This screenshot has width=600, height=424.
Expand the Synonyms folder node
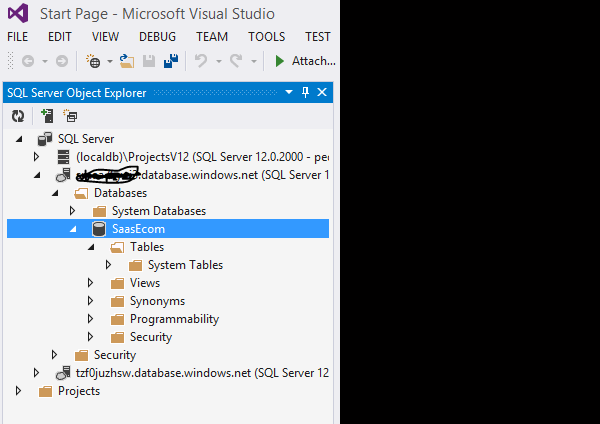(90, 300)
